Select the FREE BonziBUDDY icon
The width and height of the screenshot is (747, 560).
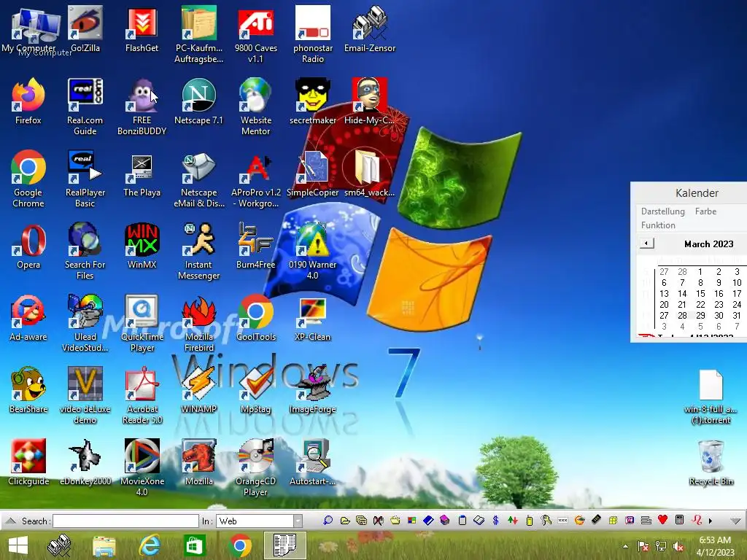point(142,107)
